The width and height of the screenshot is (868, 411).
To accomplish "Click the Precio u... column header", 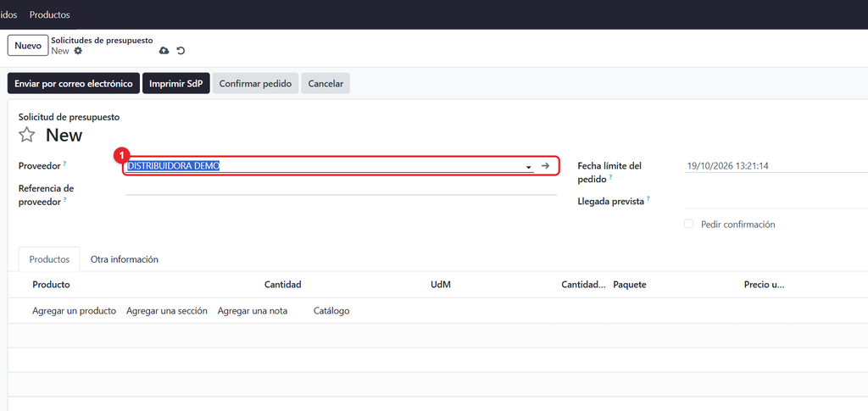I will click(765, 285).
